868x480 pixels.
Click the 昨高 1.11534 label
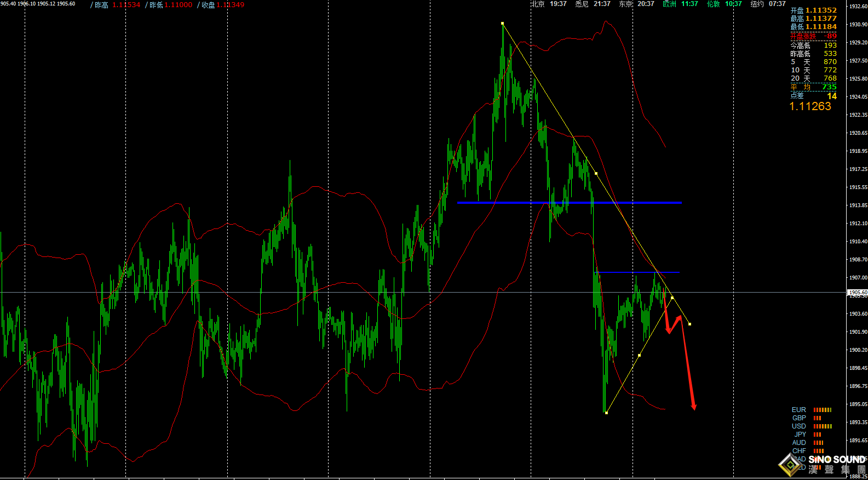tap(115, 5)
